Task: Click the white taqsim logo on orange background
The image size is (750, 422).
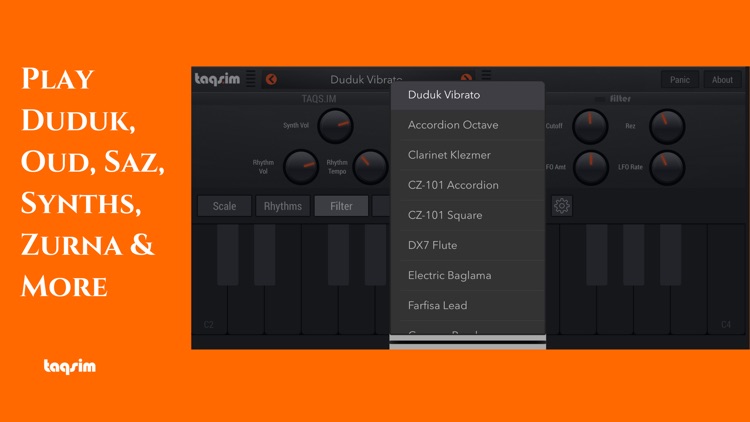Action: [x=70, y=366]
